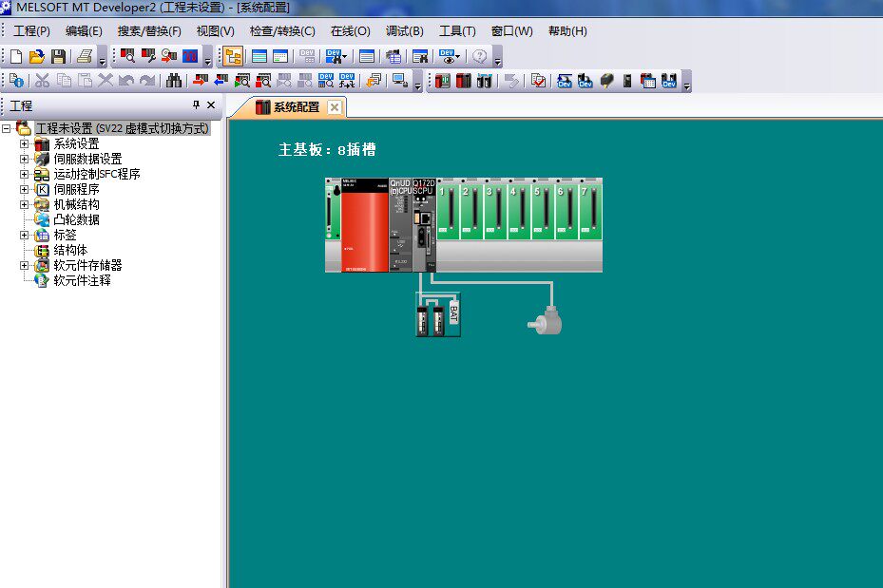Open the 工具(T) menu
Screen dimensions: 883x588
coord(457,31)
